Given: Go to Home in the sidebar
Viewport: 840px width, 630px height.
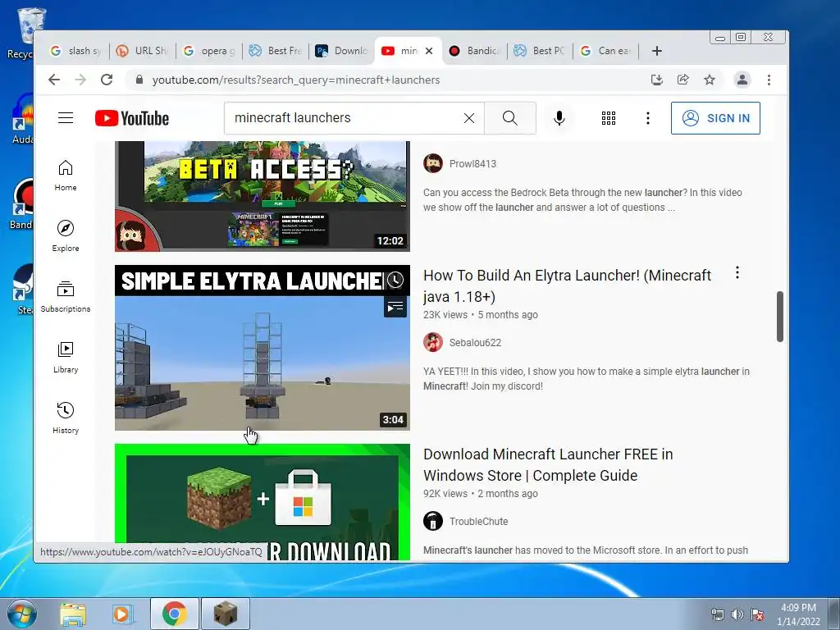Looking at the screenshot, I should (x=66, y=176).
